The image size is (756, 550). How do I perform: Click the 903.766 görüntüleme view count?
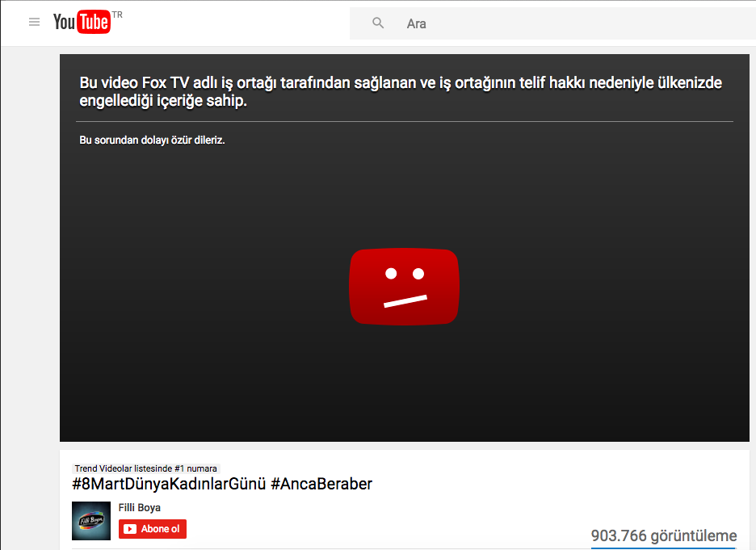pyautogui.click(x=663, y=535)
